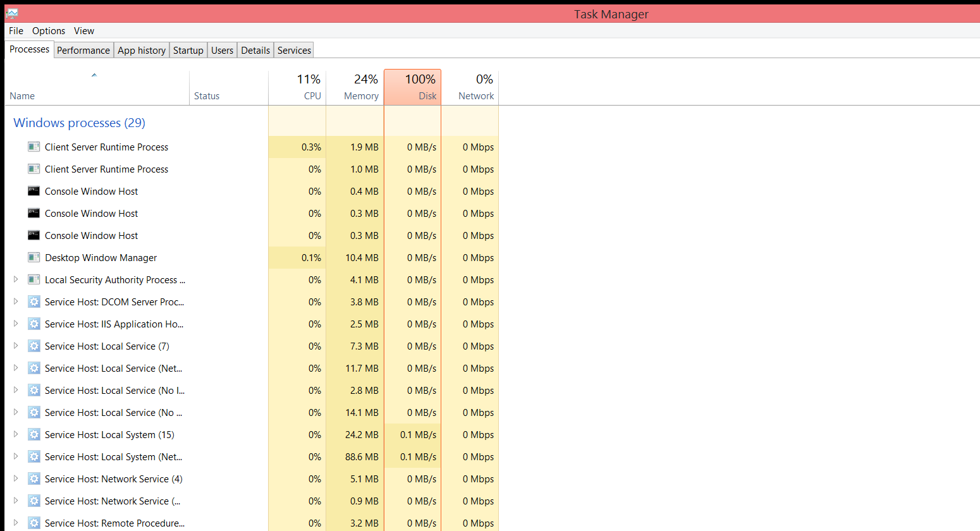Click the gear icon for Service Host: Local System (15)
The height and width of the screenshot is (531, 980).
34,434
